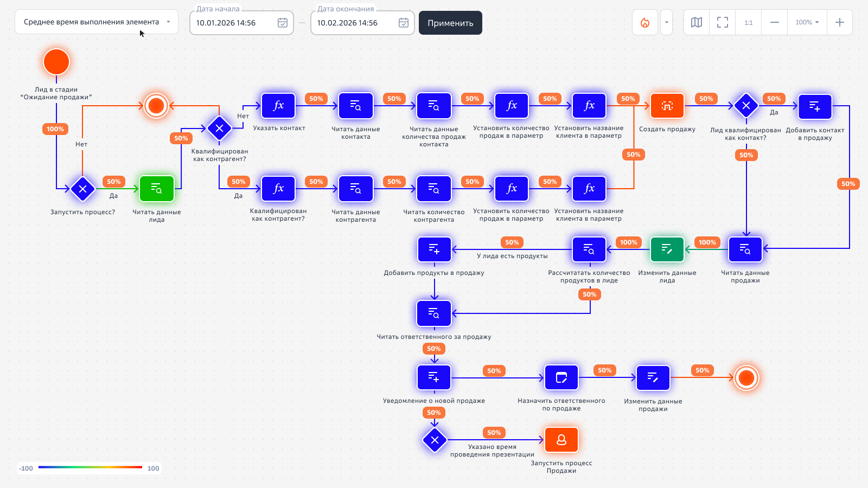
Task: Zoom out using minus icon
Action: (775, 23)
